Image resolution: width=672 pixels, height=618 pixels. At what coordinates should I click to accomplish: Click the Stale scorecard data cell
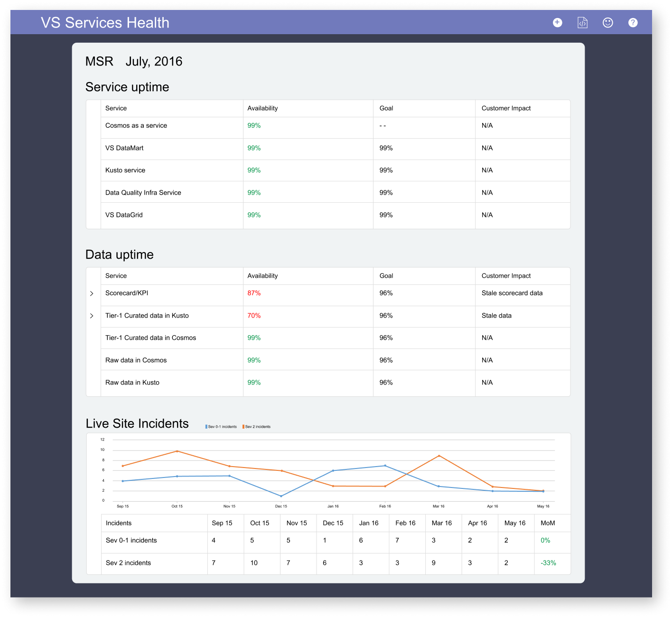512,293
